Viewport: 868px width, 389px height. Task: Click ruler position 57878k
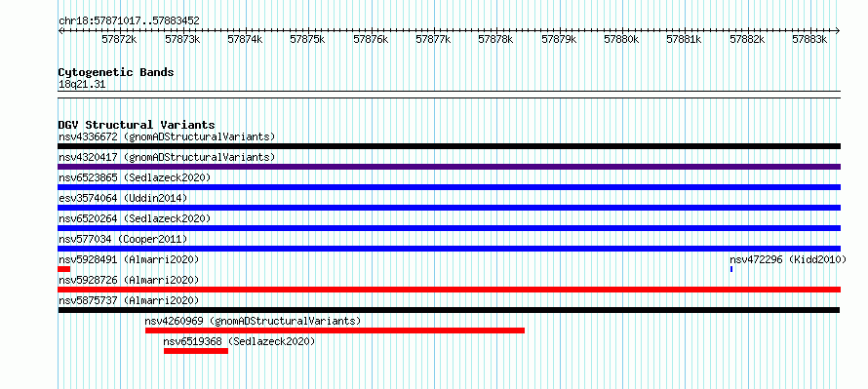(496, 39)
